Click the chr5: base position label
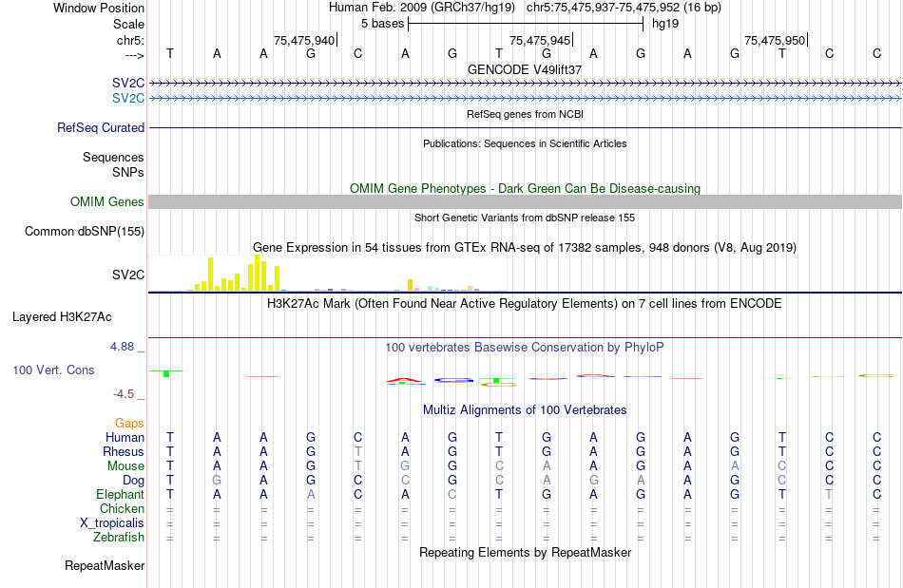Screen dimensions: 903x588 point(130,40)
